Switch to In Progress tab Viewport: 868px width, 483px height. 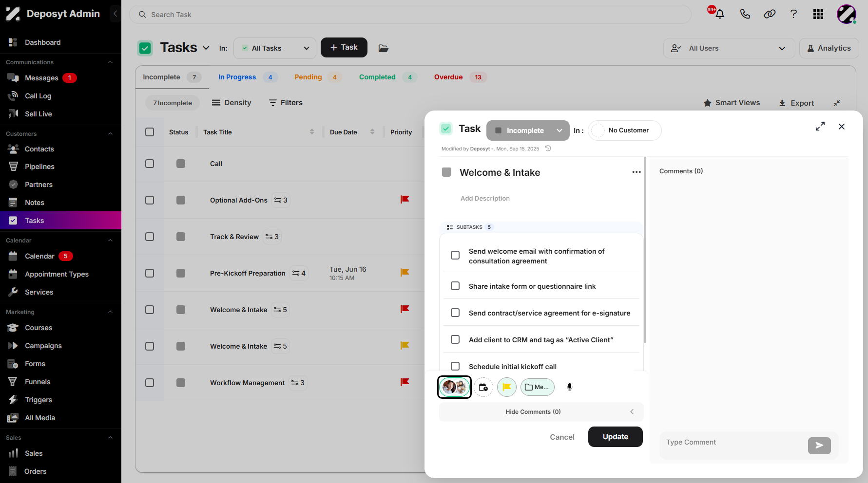pos(248,77)
